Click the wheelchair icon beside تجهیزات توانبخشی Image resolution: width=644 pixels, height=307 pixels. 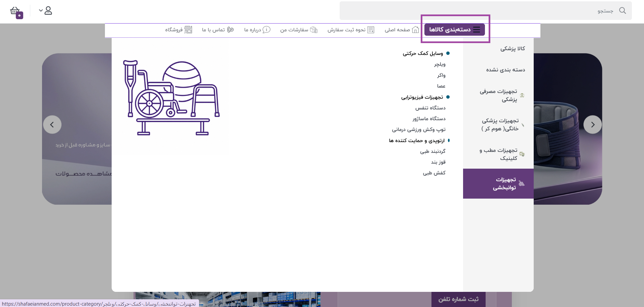(x=522, y=183)
